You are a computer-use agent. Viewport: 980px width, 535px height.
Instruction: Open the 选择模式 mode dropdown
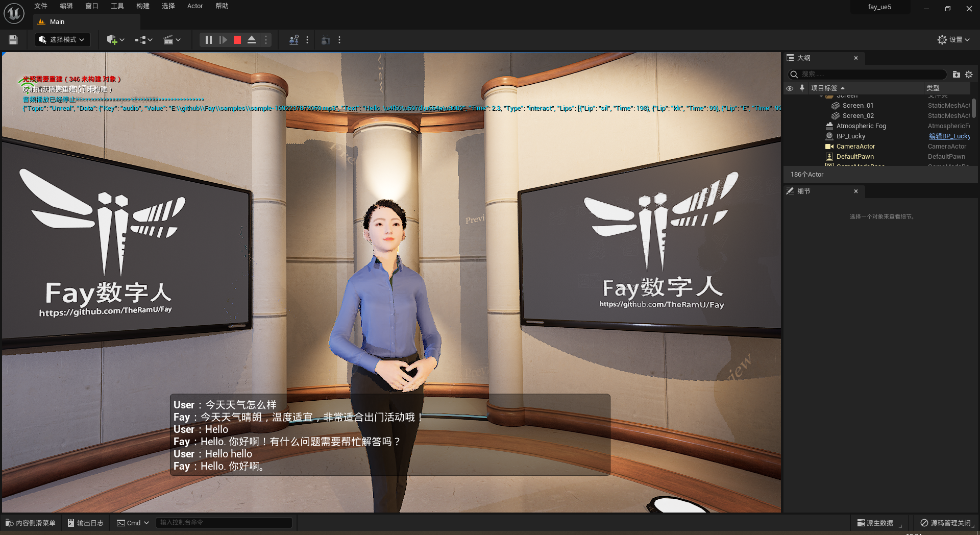click(62, 40)
